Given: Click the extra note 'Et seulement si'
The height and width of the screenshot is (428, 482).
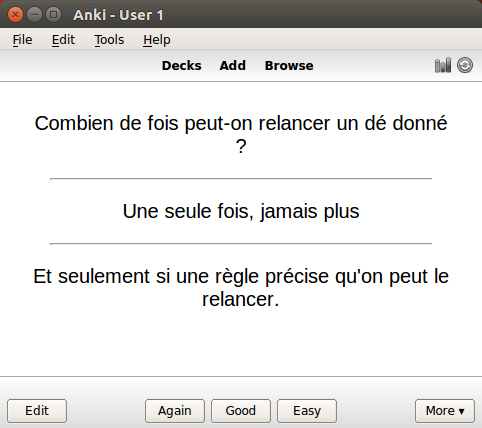Looking at the screenshot, I should (x=102, y=276).
